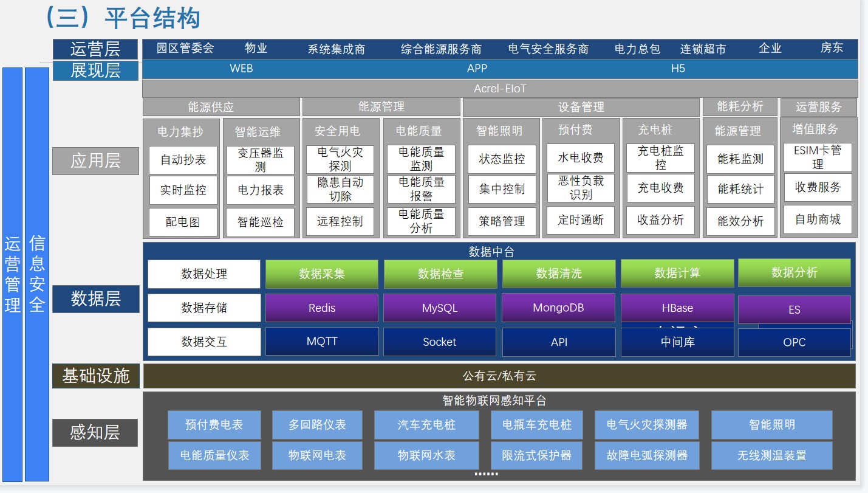The image size is (868, 493).
Task: Select the 汽车充电桩 device box
Action: pos(426,425)
